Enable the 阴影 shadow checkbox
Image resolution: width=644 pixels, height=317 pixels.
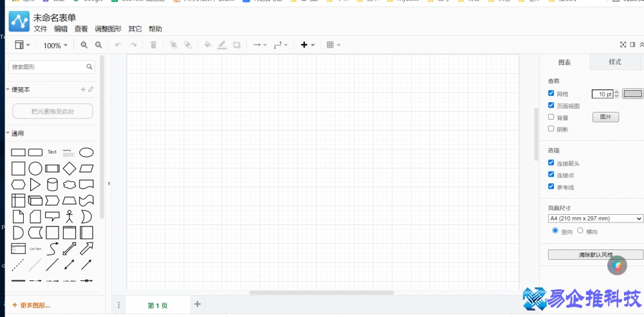coord(551,129)
